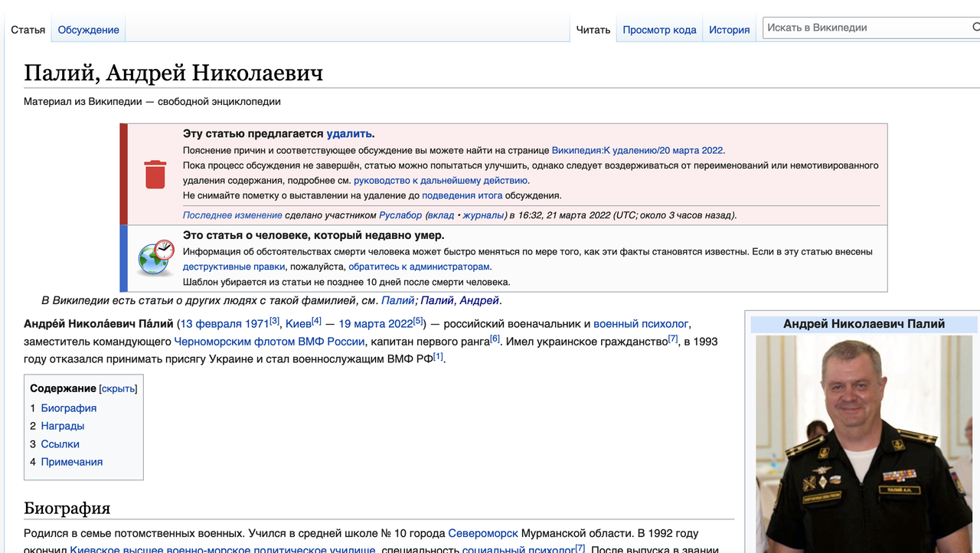Open the Палий, Андрей link
The width and height of the screenshot is (980, 553).
pos(460,300)
